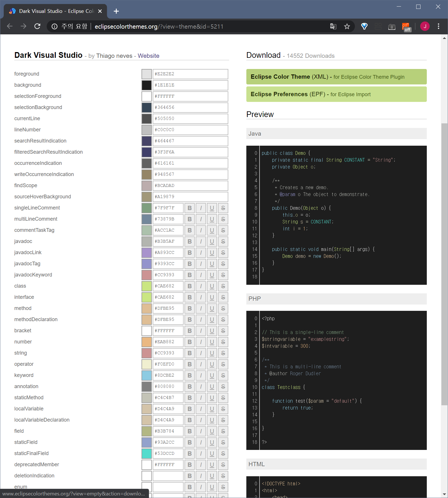Pick the keyword color swatch

(147, 376)
